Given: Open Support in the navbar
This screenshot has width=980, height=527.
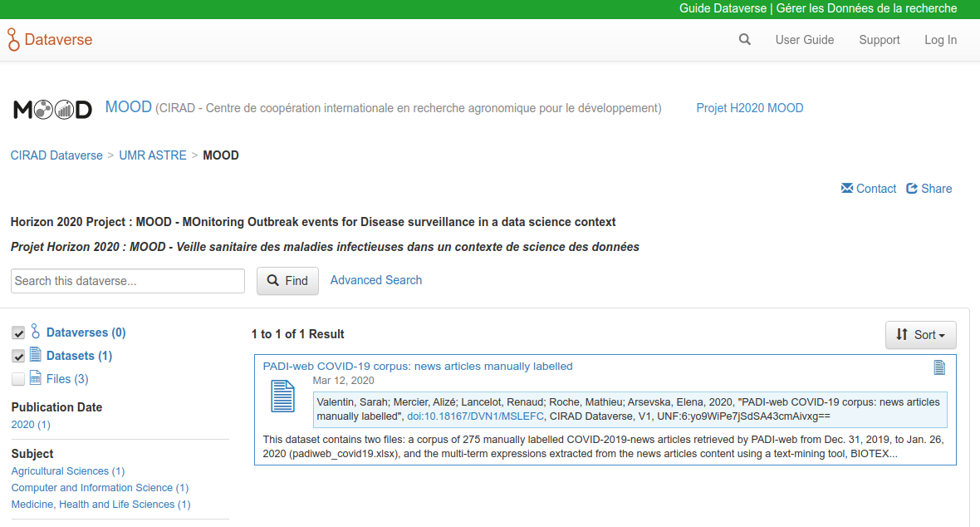Looking at the screenshot, I should click(879, 40).
